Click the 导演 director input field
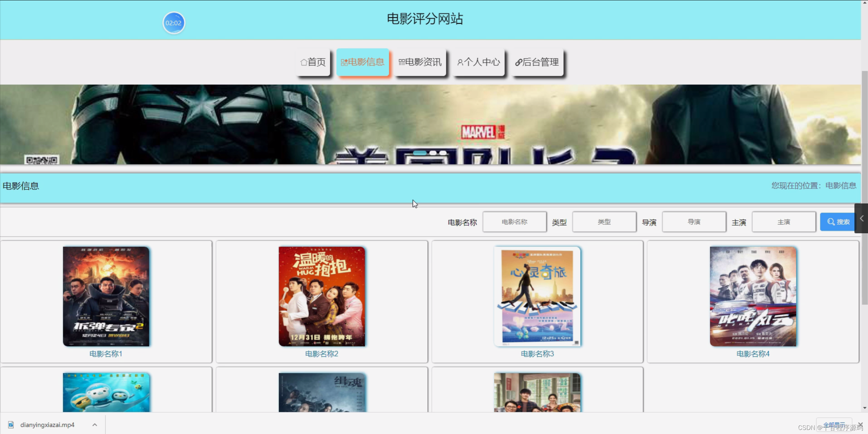Viewport: 868px width, 434px height. tap(694, 222)
